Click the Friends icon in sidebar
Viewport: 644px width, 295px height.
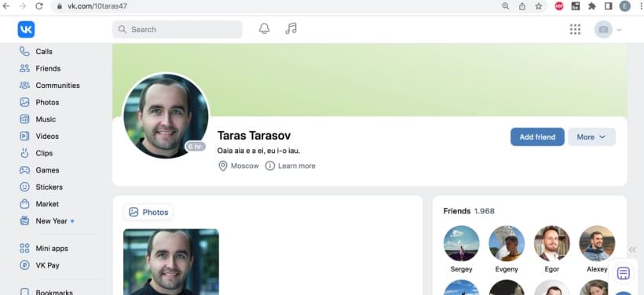click(24, 68)
